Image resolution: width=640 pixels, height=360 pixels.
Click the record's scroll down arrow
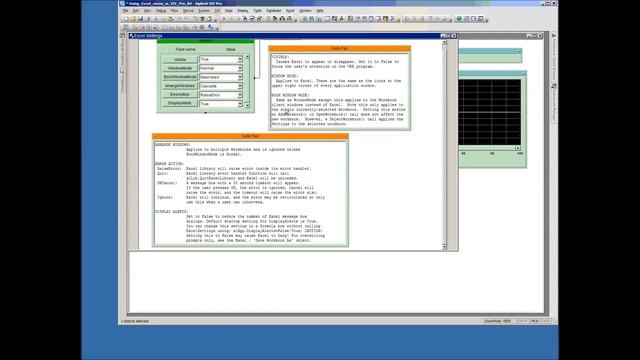(247, 105)
